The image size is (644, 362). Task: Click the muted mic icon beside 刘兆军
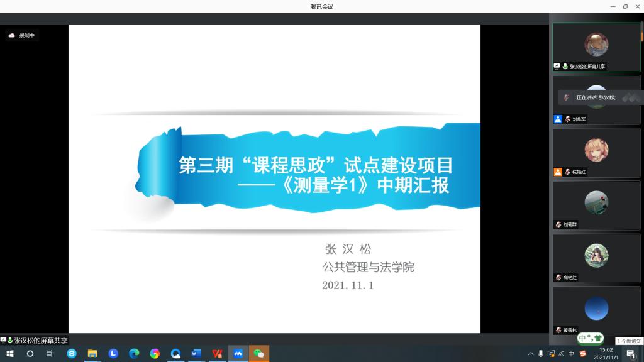coord(567,119)
